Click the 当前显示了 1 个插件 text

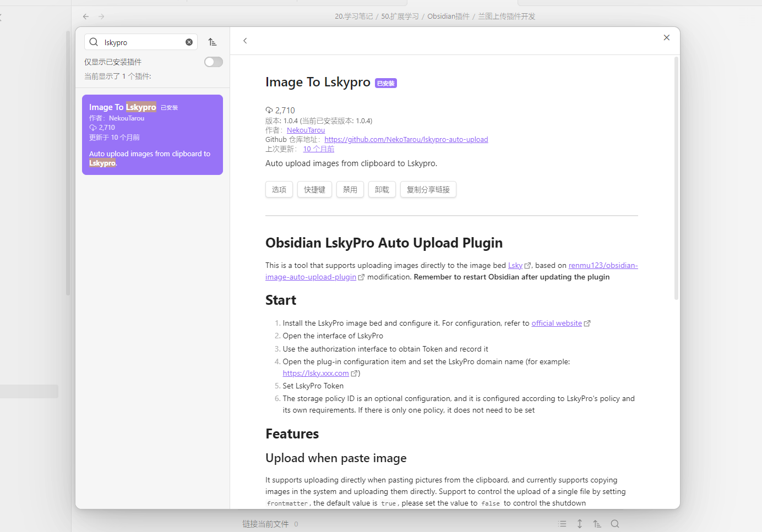point(118,76)
